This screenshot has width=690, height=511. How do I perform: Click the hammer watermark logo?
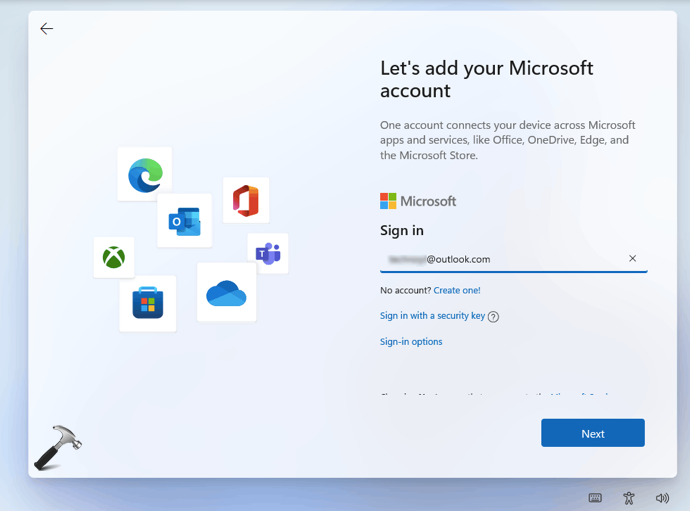pos(57,447)
